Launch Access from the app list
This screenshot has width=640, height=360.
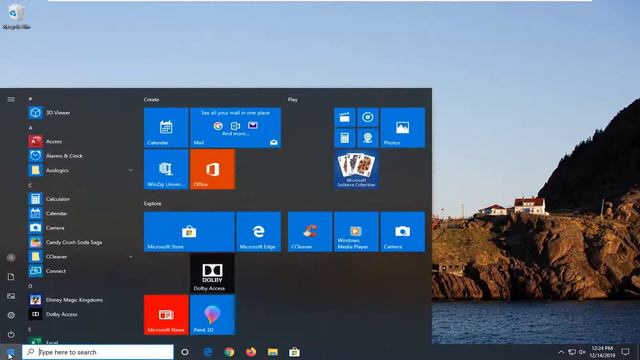pyautogui.click(x=80, y=141)
